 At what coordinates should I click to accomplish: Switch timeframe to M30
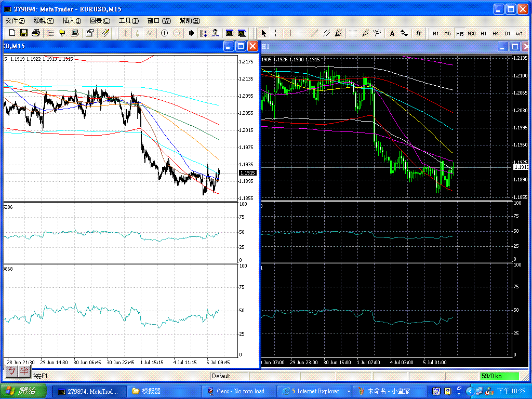(472, 34)
